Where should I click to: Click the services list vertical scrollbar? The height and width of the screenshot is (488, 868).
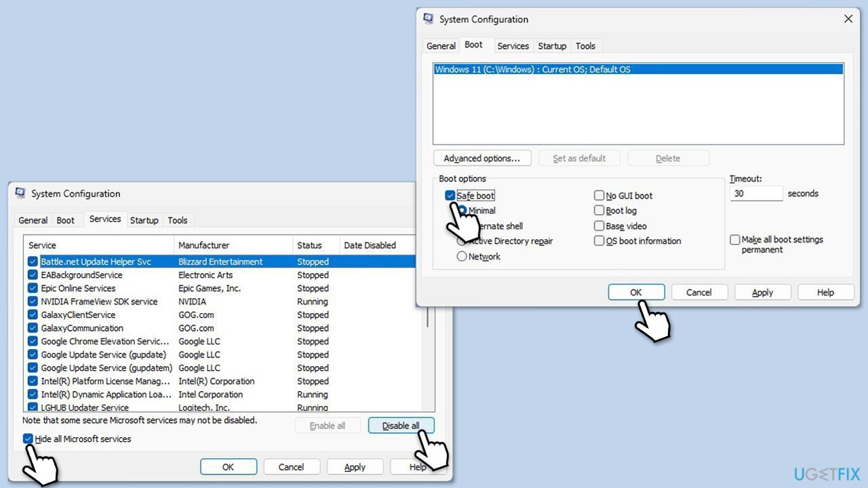pos(427,319)
